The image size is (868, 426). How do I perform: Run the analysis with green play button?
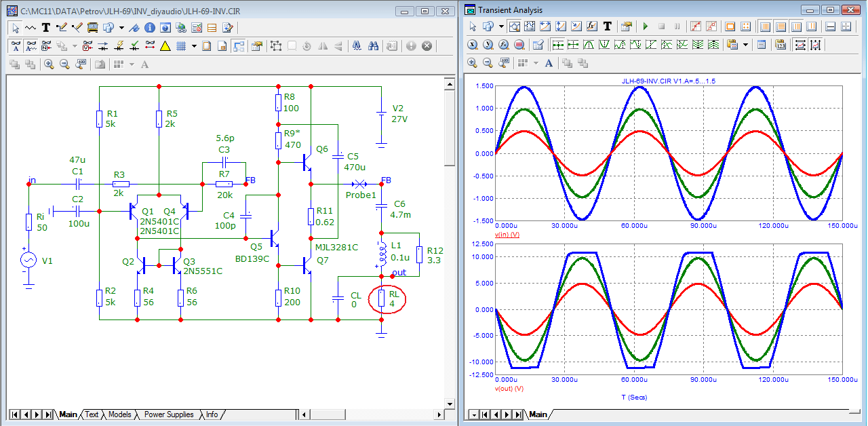646,26
